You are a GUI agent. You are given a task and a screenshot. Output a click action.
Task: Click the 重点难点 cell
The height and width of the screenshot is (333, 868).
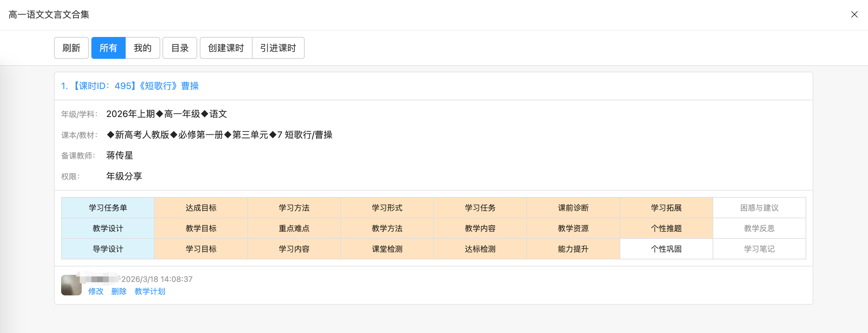tap(294, 228)
